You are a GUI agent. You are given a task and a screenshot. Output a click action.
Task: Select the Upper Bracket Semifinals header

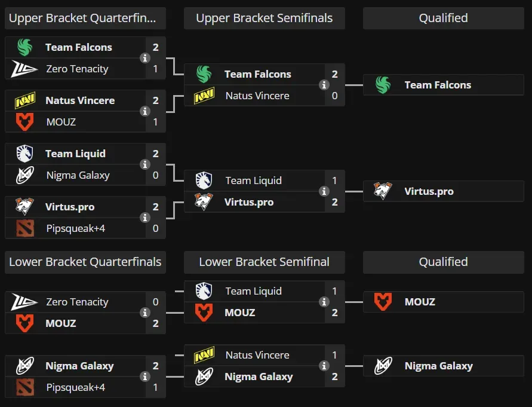click(x=265, y=19)
